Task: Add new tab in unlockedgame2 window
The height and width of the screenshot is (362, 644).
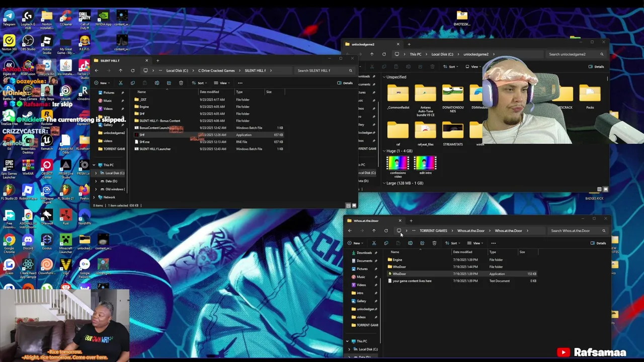Action: [409, 44]
